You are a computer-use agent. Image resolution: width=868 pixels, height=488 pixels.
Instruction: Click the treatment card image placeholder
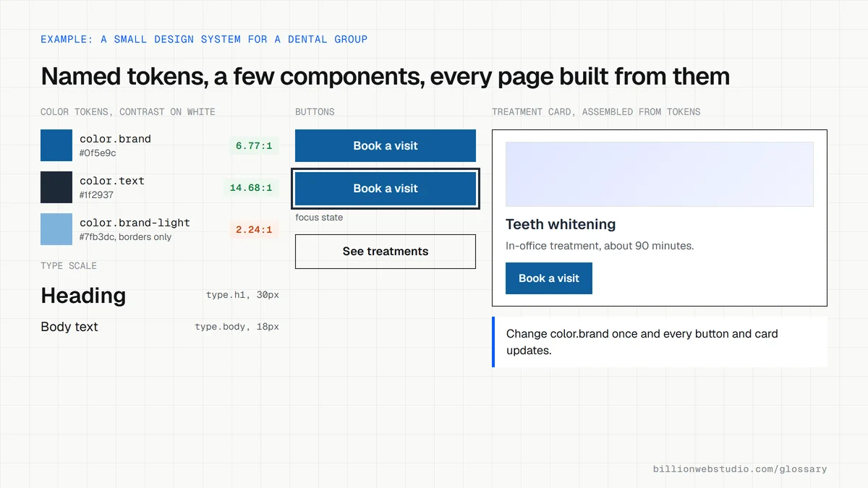(660, 174)
